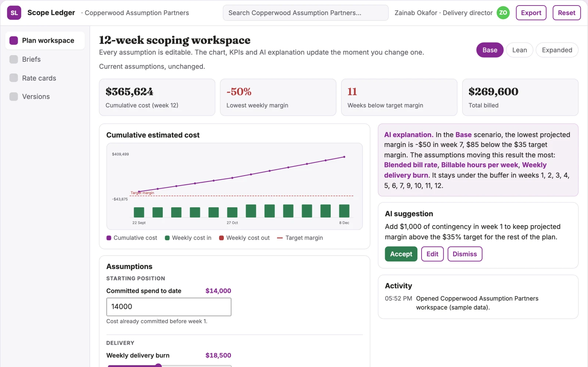Open the Plan workspace section
The height and width of the screenshot is (367, 588).
45,40
